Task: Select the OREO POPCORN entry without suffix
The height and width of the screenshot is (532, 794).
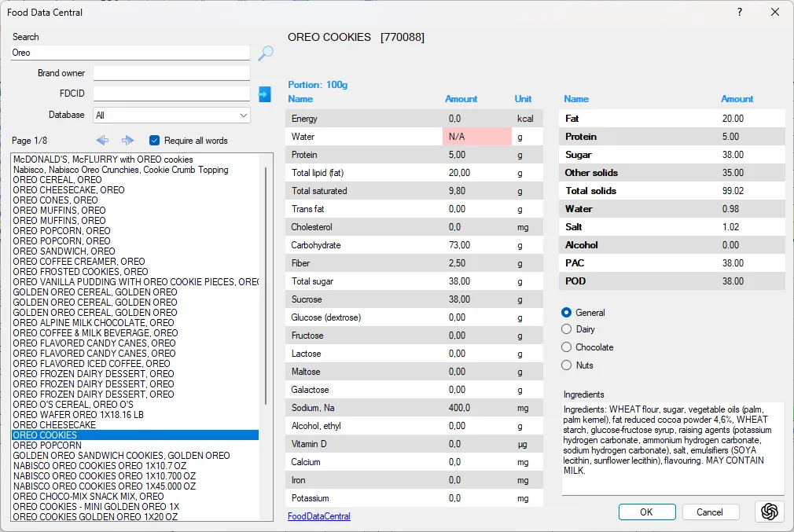Action: (x=47, y=445)
